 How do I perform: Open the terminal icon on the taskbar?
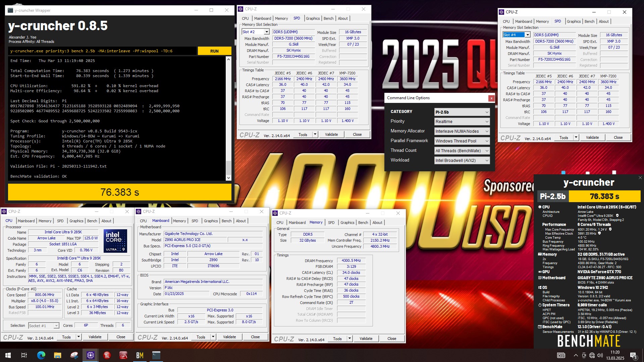(156, 355)
